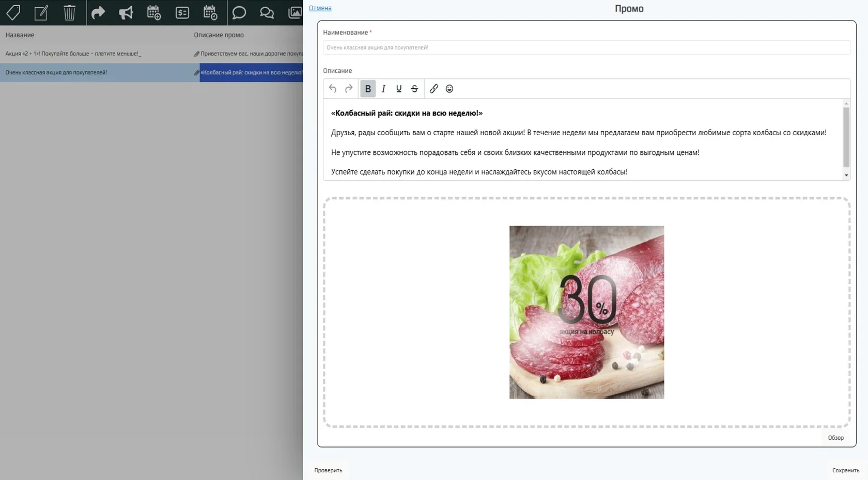Screen dimensions: 868x480
Task: Click the calendar with plus icon
Action: click(154, 12)
